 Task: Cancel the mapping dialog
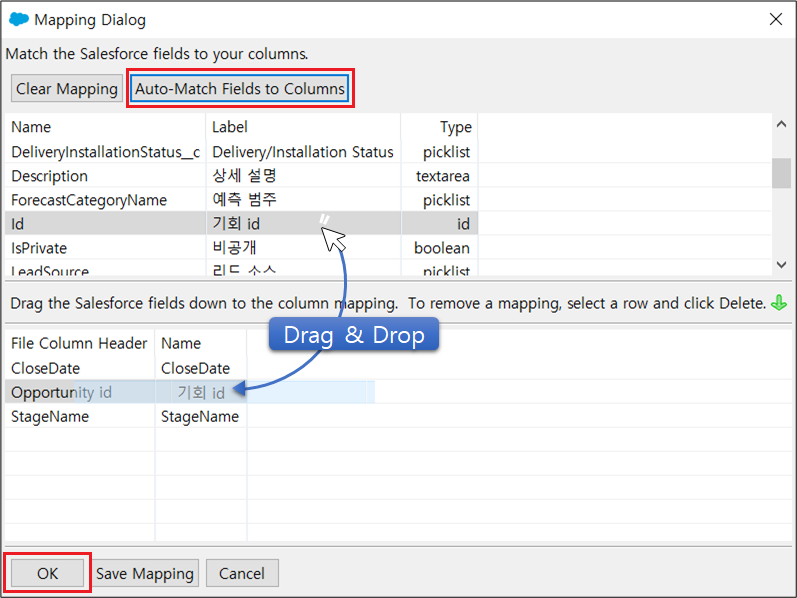242,573
